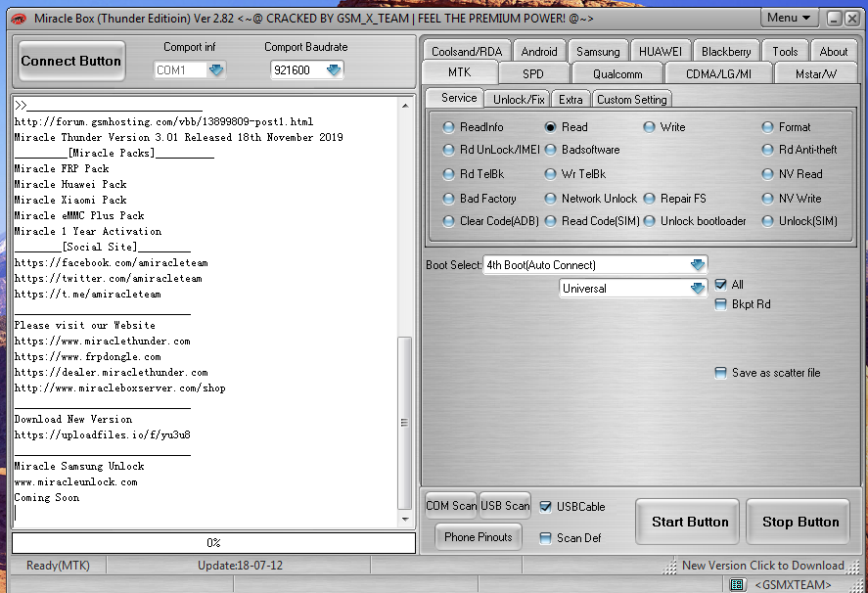The width and height of the screenshot is (868, 593).
Task: Select the NV Write radio option
Action: pyautogui.click(x=792, y=199)
